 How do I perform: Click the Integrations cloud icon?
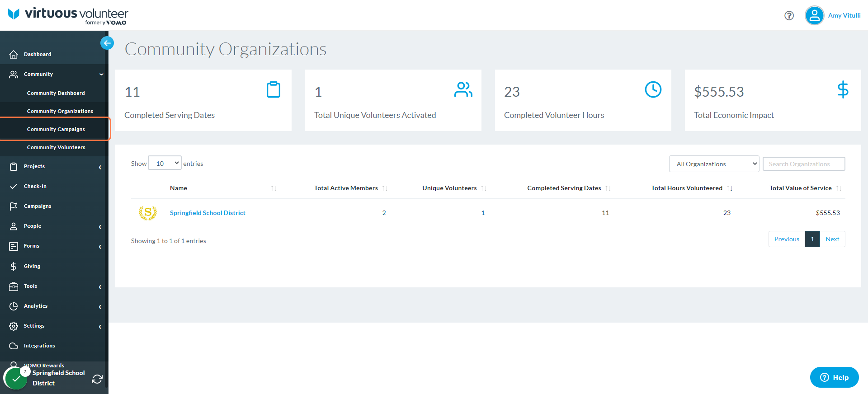tap(14, 346)
